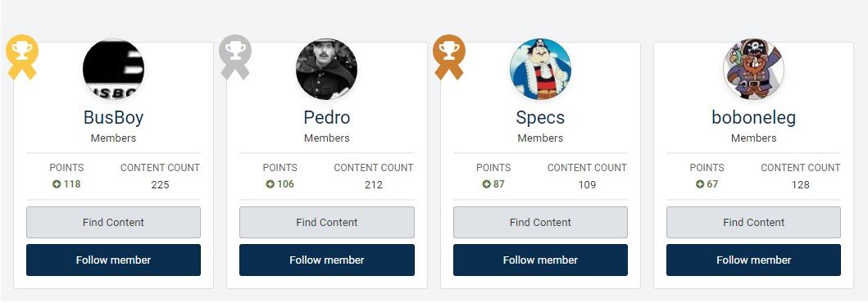Screen dimensions: 868x303
Task: Follow member Pedro
Action: [x=326, y=260]
